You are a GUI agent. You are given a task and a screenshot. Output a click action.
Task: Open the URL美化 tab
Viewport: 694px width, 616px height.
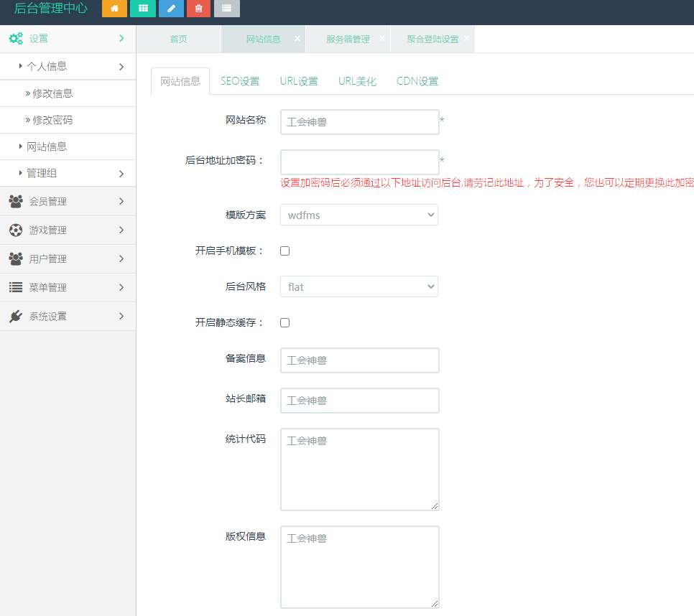pos(357,81)
